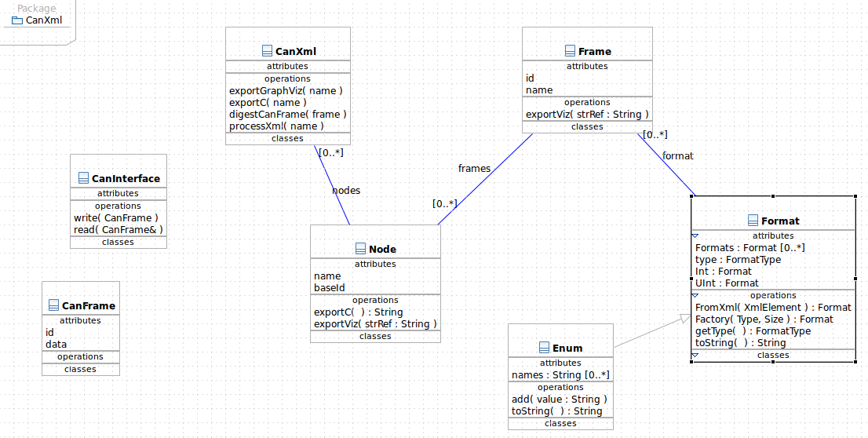Click the Enum class icon
Screen dimensions: 868x438
coord(544,348)
